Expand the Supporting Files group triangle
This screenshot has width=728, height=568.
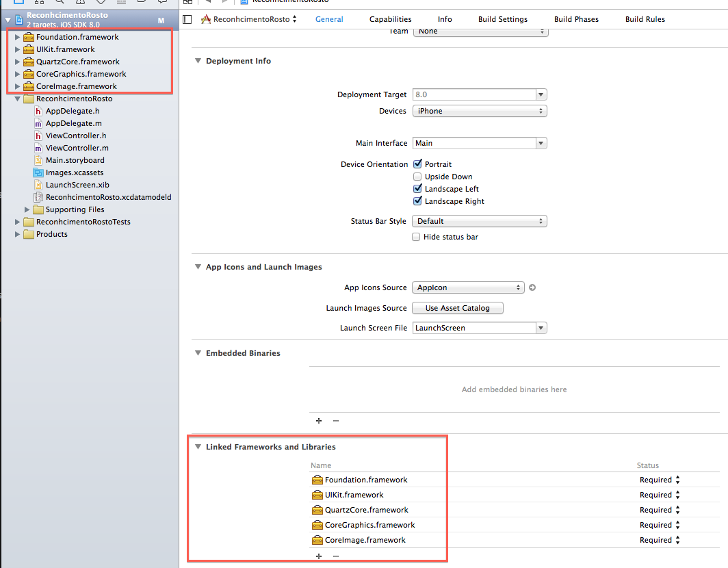coord(27,209)
